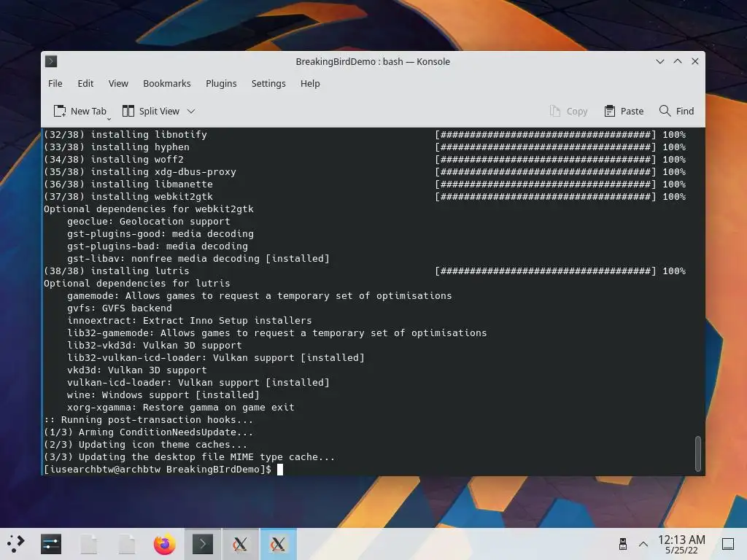Viewport: 747px width, 560px height.
Task: Click the line 'Optional dependencies for lutris'
Action: coord(136,284)
